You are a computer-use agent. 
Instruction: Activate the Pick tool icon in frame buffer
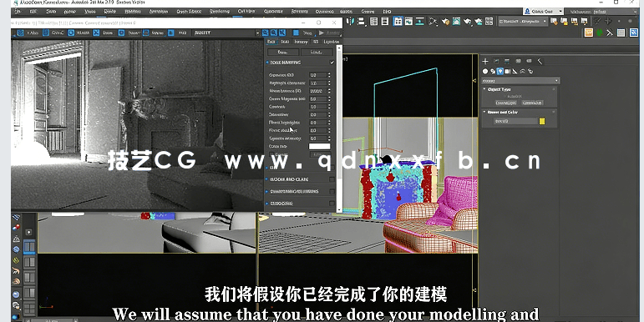[171, 33]
